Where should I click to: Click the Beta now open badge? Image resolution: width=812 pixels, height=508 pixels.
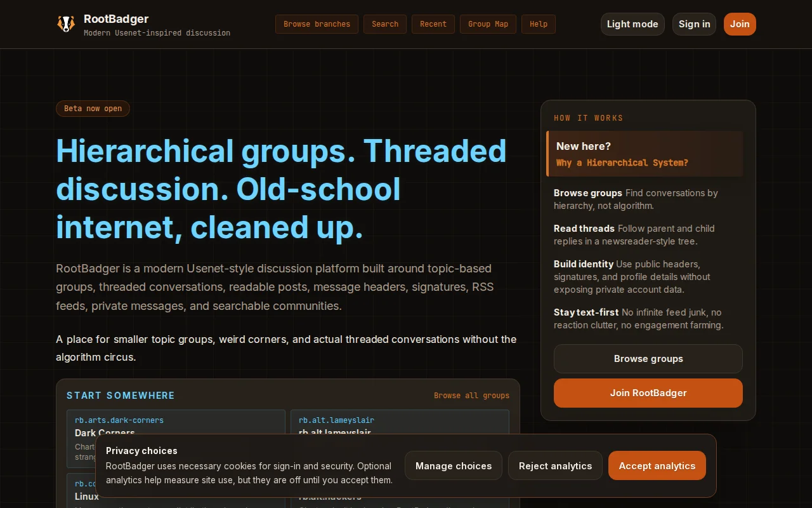(x=93, y=109)
